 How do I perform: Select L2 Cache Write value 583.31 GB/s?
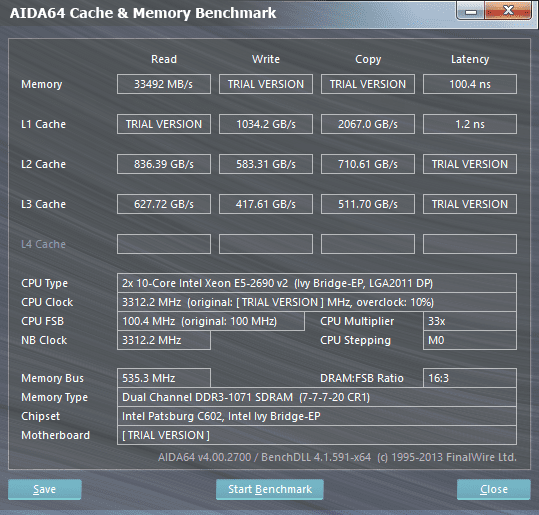(x=266, y=164)
